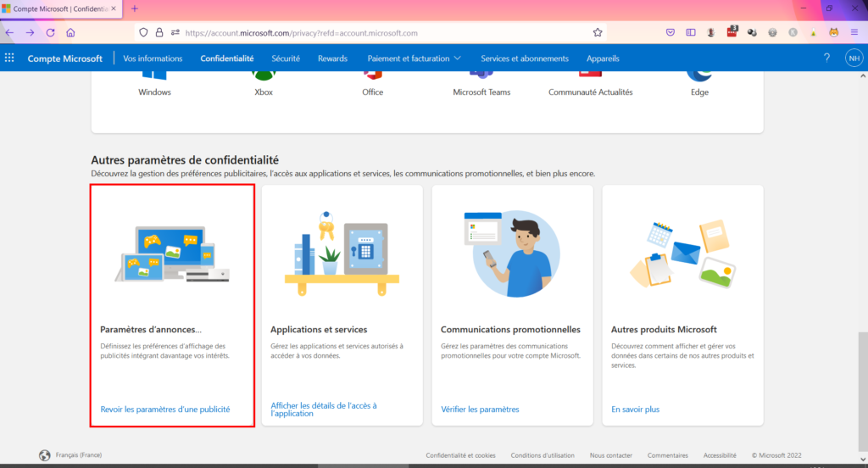868x468 pixels.
Task: Click the ad settings devices illustration
Action: [172, 253]
